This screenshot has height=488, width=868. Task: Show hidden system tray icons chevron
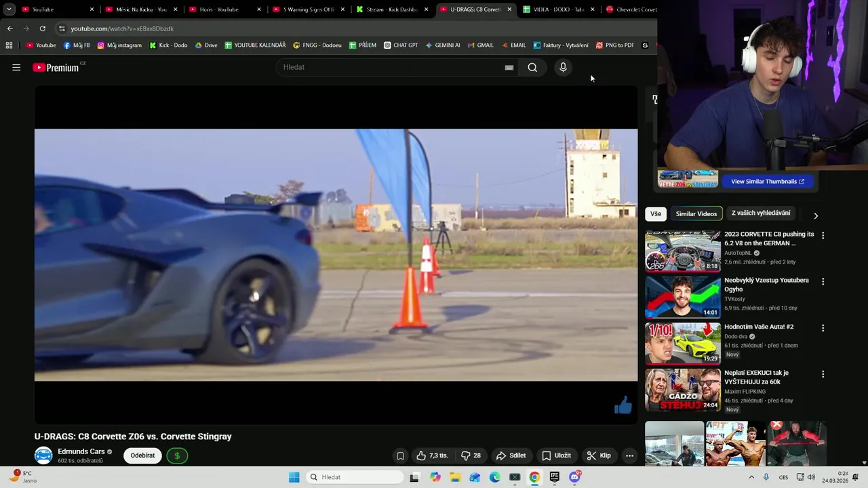(751, 477)
